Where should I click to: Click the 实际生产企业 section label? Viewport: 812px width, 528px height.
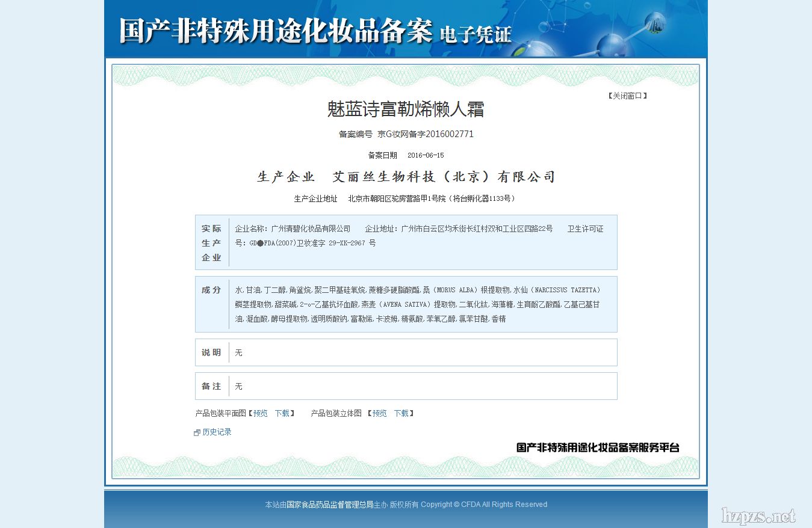211,243
